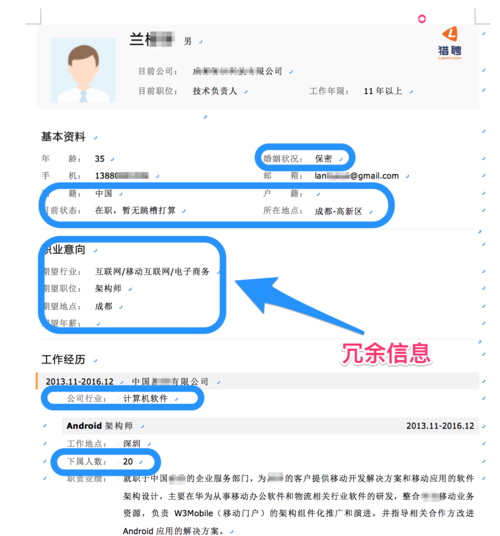Click the 工作年限 label
The height and width of the screenshot is (536, 500).
pyautogui.click(x=329, y=91)
